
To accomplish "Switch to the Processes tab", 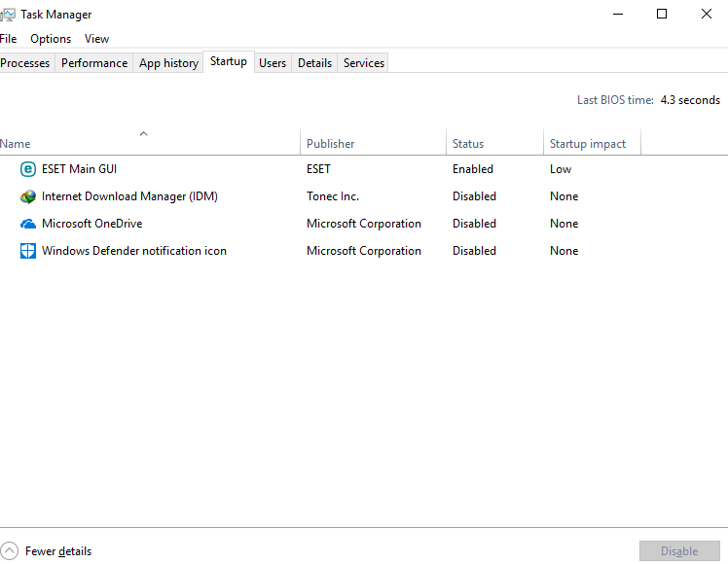I will point(25,63).
